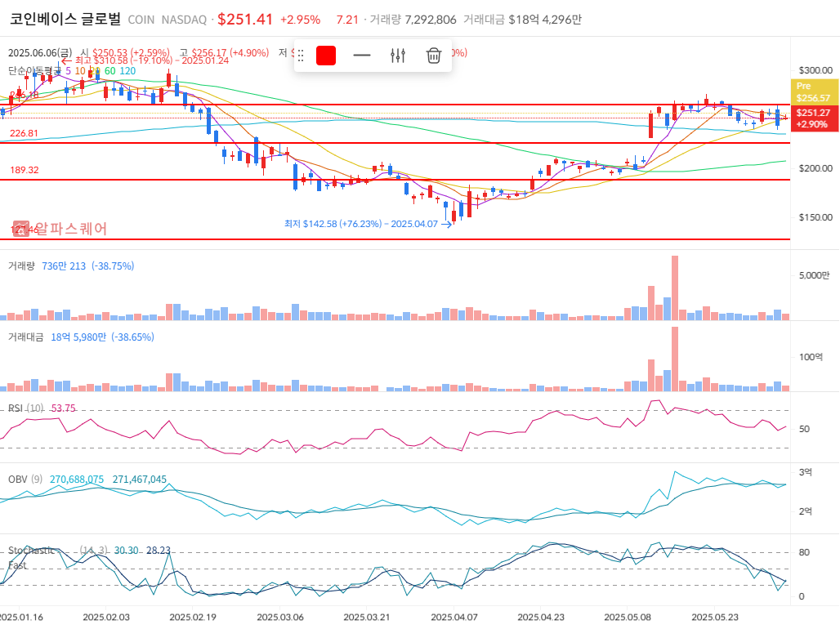Click the $150.00 price axis label
Image resolution: width=840 pixels, height=629 pixels.
click(x=815, y=217)
